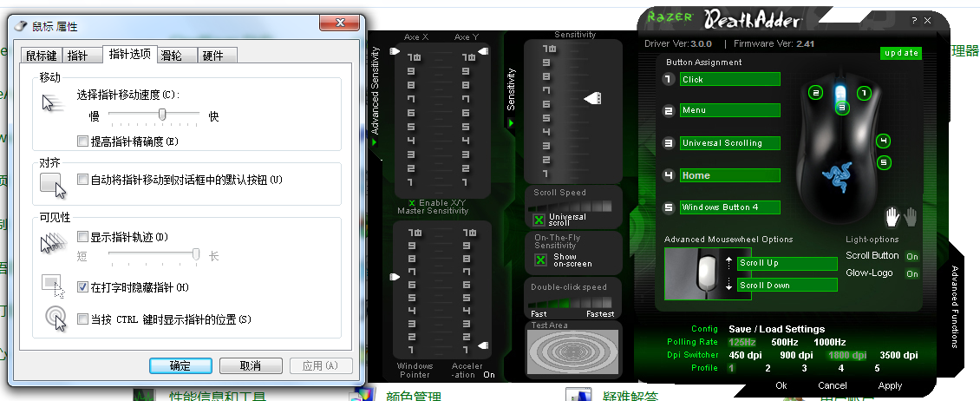Uncheck 在打字时隐藏指针 option
The height and width of the screenshot is (401, 980).
coord(82,287)
